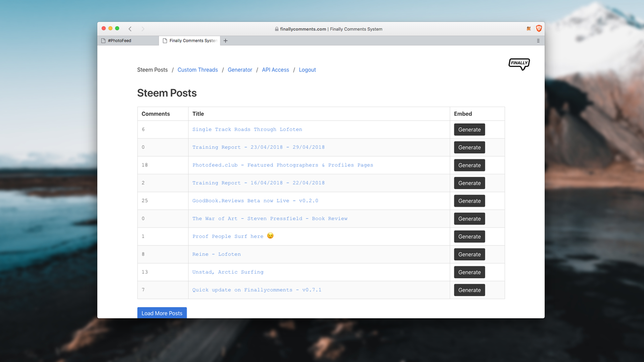Generate embed for Reine - Lofoten post
This screenshot has width=644, height=362.
[x=469, y=254]
